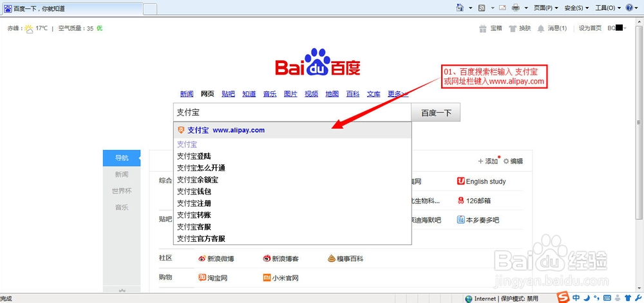Open the 图片 search category link

pyautogui.click(x=290, y=94)
